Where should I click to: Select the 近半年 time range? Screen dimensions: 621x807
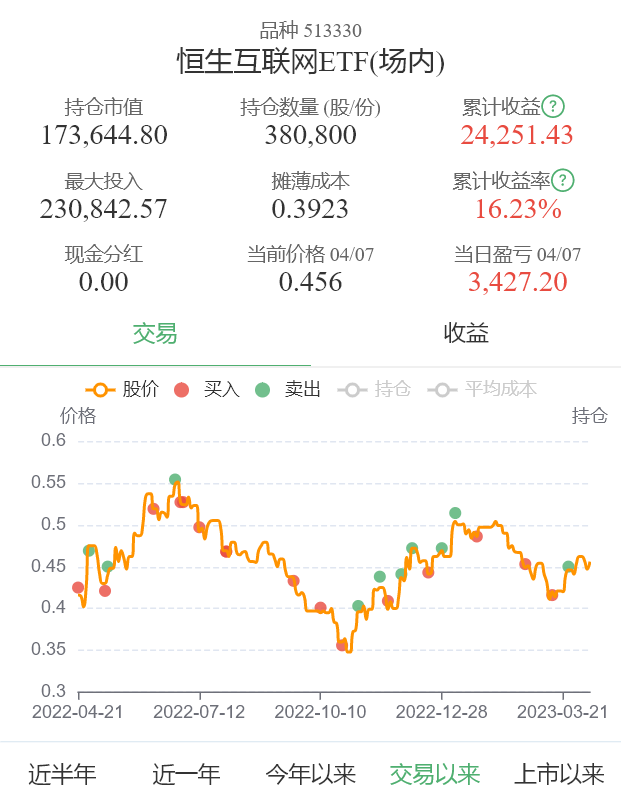point(62,775)
